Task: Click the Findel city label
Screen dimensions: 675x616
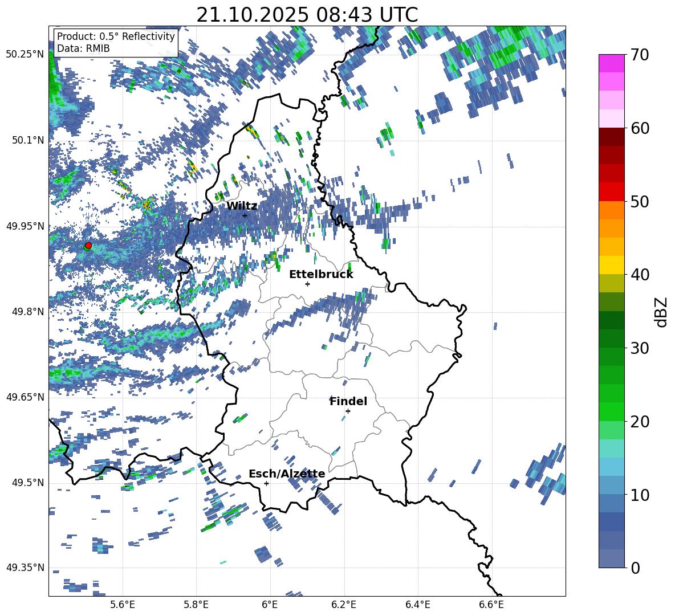Action: click(x=348, y=401)
